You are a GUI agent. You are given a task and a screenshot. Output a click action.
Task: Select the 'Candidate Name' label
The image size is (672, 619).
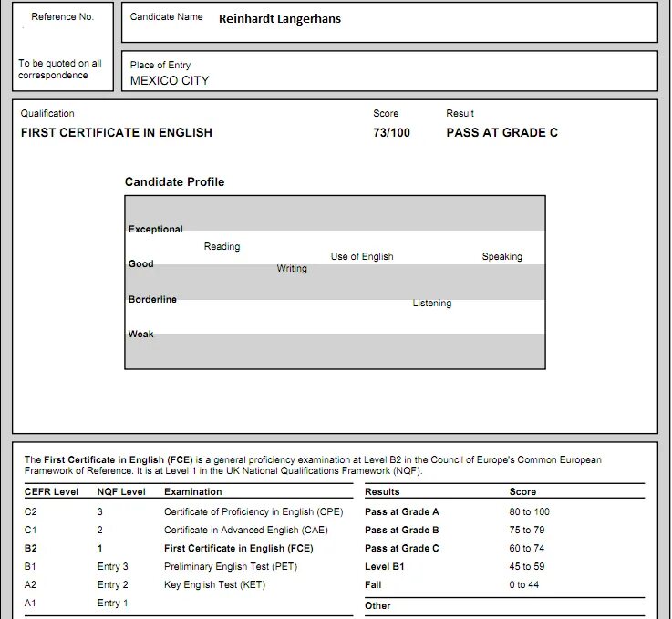click(166, 16)
